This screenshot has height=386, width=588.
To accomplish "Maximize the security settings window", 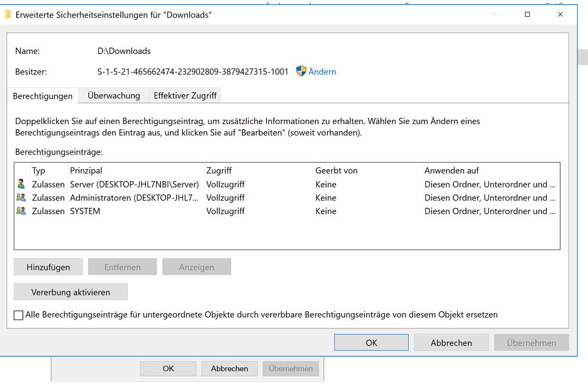I will (x=527, y=14).
